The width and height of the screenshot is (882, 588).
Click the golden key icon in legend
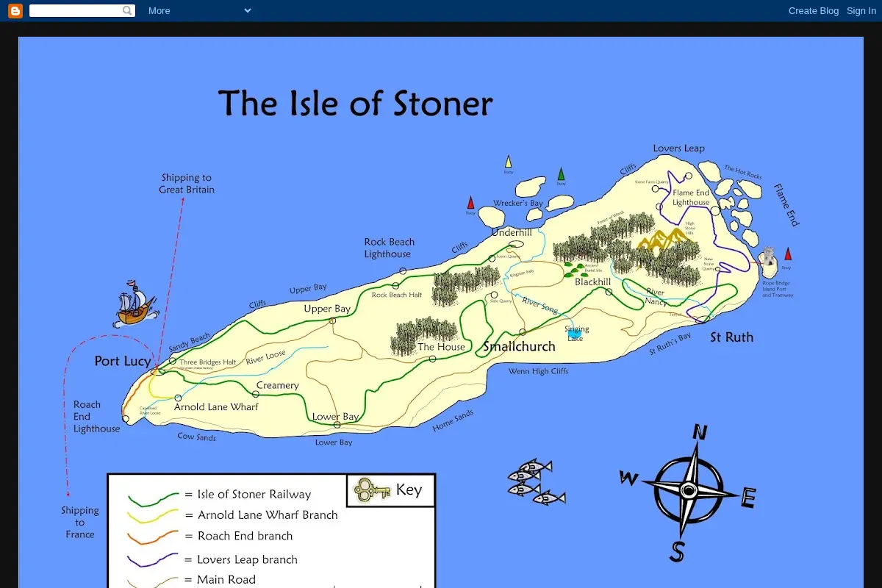coord(372,490)
